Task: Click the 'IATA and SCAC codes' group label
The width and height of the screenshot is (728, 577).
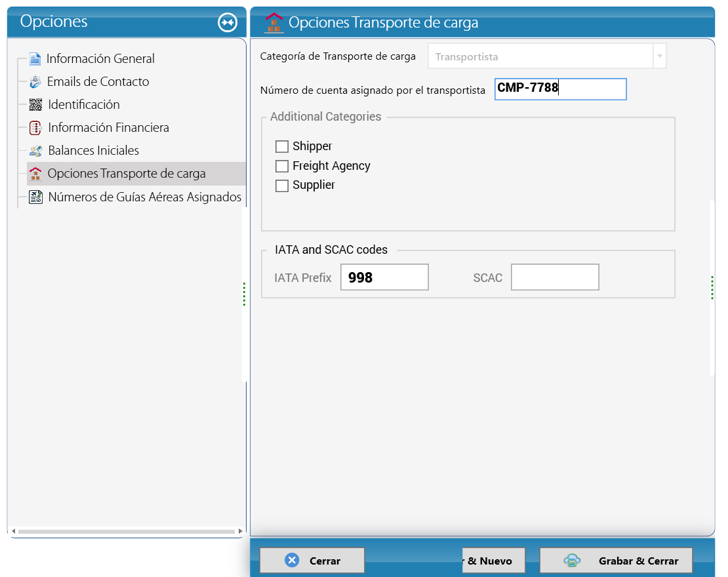Action: click(331, 250)
